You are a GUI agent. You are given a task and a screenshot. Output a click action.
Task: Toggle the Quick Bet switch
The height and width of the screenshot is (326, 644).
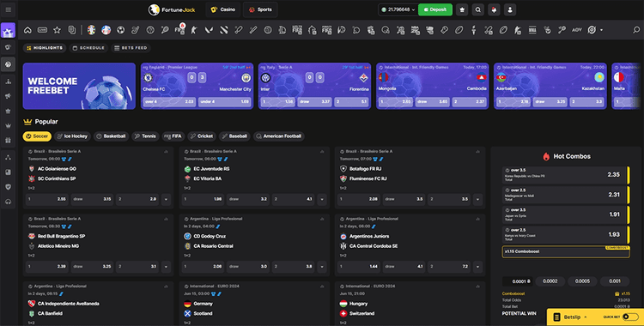tap(630, 317)
